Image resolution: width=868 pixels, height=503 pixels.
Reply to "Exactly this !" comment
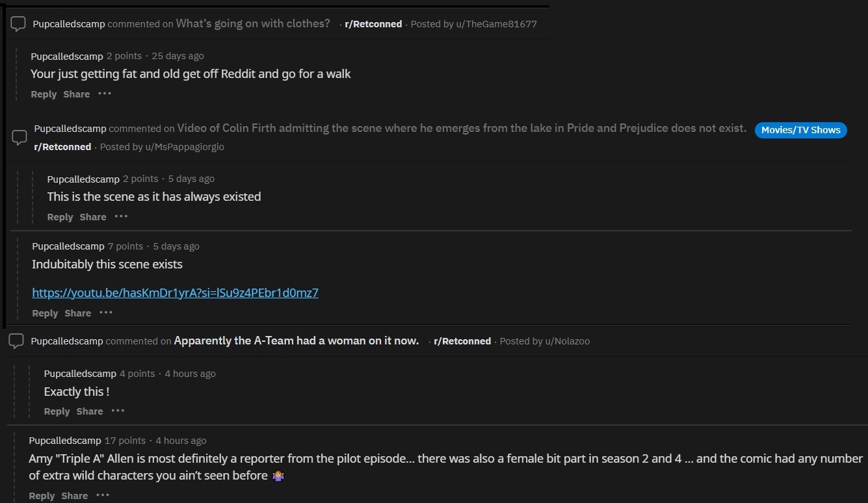(x=57, y=411)
